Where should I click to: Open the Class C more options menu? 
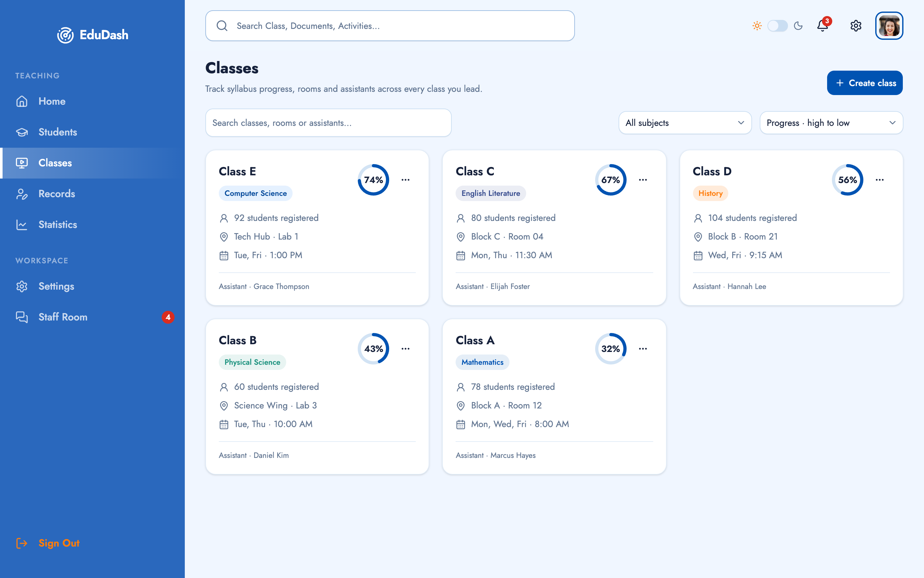click(x=643, y=180)
